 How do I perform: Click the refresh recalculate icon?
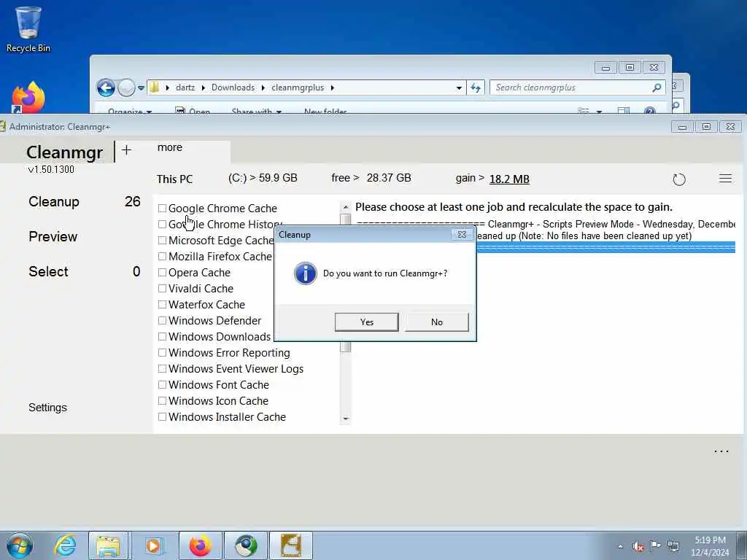[x=679, y=179]
